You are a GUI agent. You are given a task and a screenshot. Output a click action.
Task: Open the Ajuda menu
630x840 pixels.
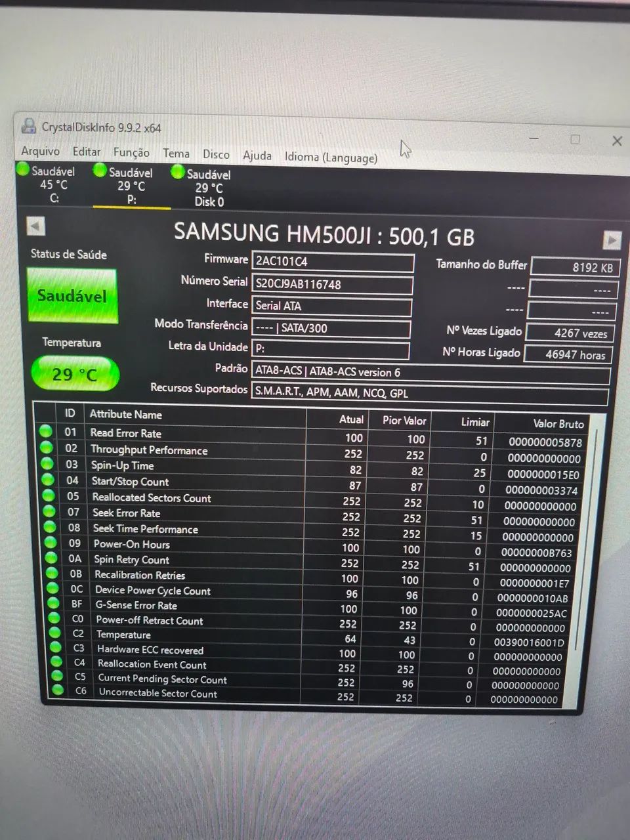point(257,156)
